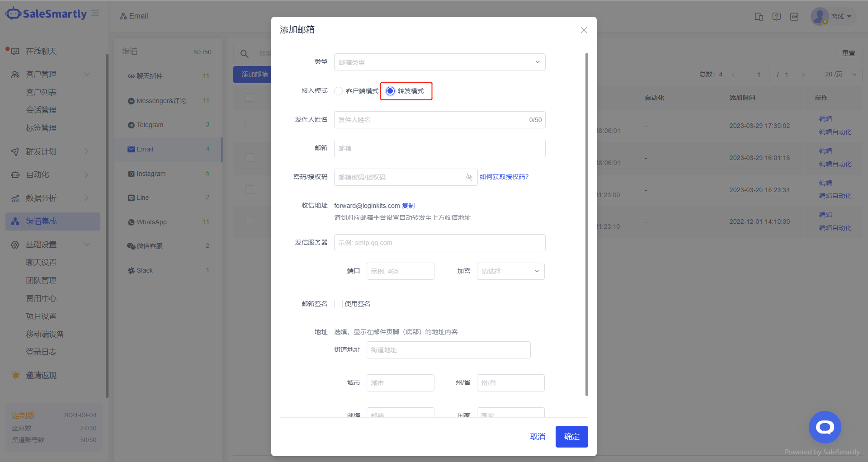Image resolution: width=868 pixels, height=462 pixels.
Task: Click the device panel icon in header
Action: tap(759, 17)
